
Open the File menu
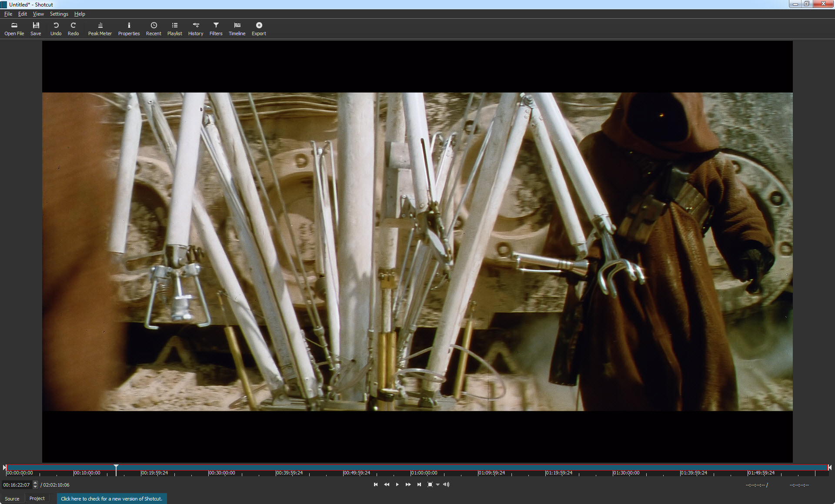tap(8, 14)
